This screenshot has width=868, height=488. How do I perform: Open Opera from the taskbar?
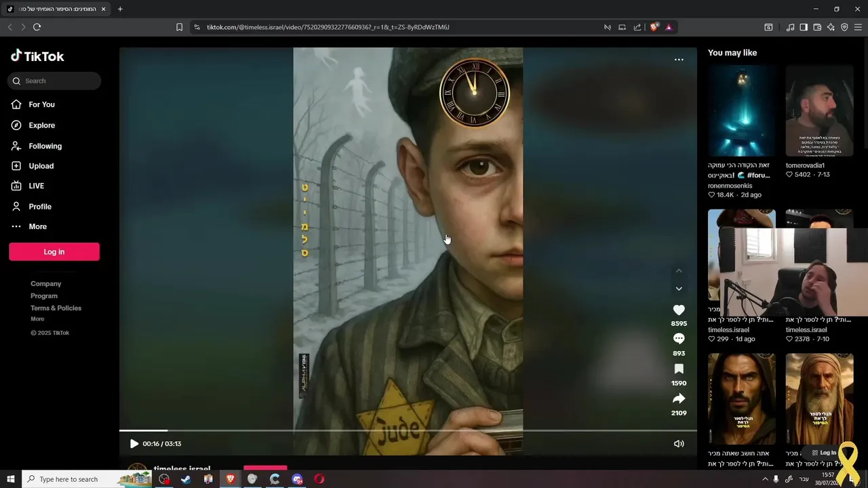pyautogui.click(x=319, y=479)
